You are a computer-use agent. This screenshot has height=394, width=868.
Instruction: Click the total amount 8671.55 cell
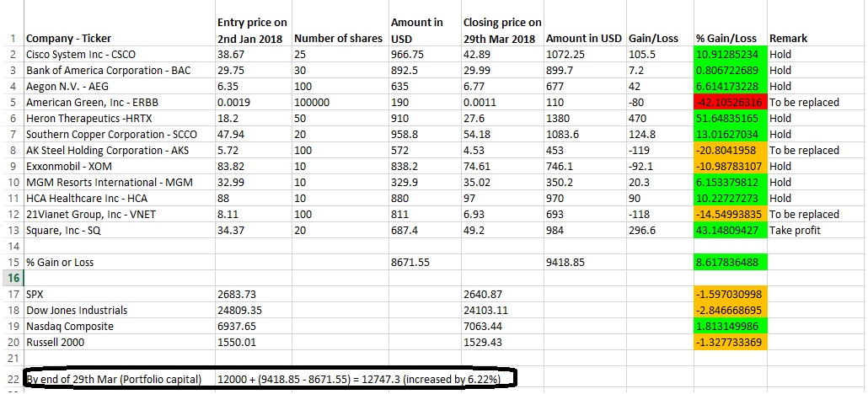pyautogui.click(x=410, y=262)
